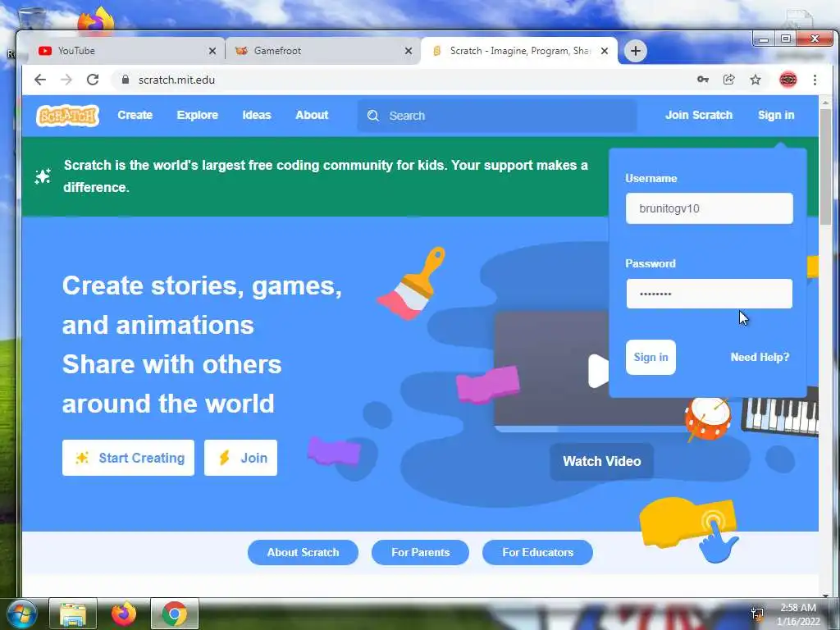
Task: Click the sparkle icon in green banner
Action: click(x=43, y=176)
